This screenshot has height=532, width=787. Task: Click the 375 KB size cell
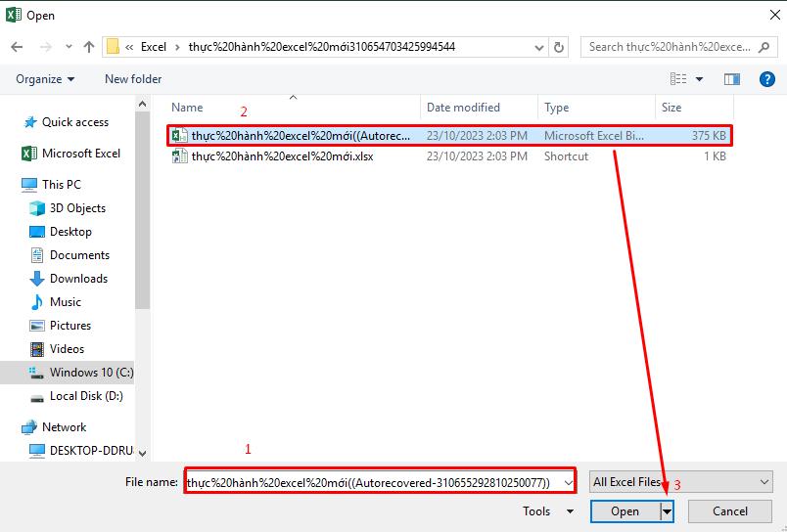(x=709, y=136)
